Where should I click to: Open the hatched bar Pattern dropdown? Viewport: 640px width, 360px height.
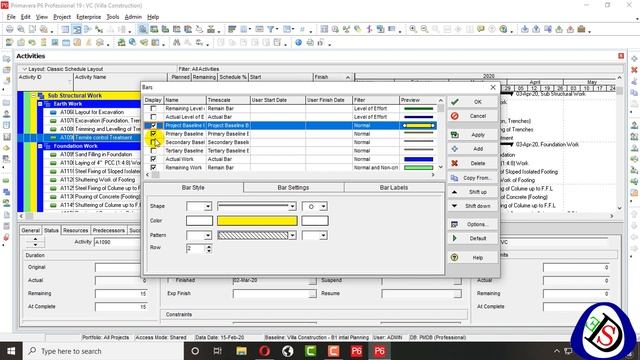292,236
